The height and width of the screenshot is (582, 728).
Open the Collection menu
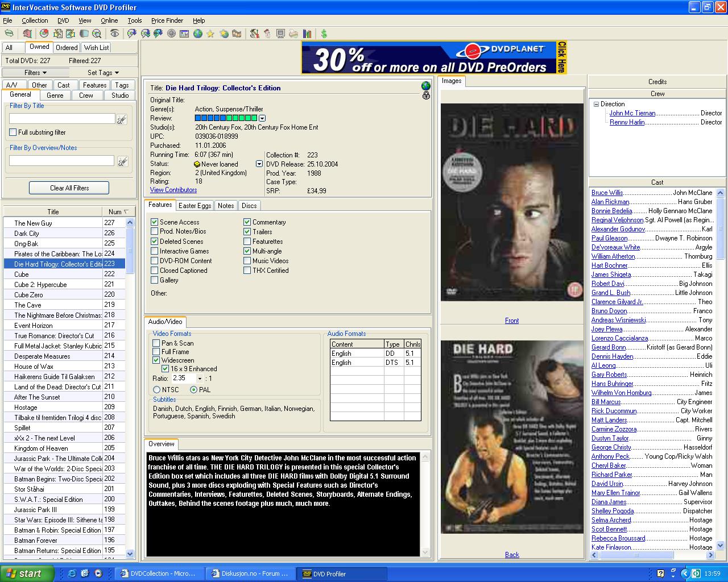(x=35, y=20)
